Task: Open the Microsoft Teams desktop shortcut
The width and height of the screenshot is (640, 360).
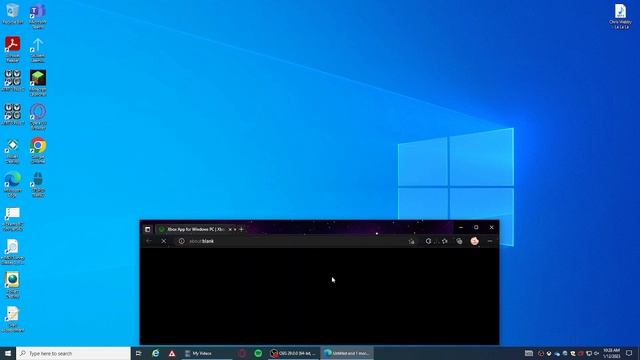Action: [x=38, y=16]
